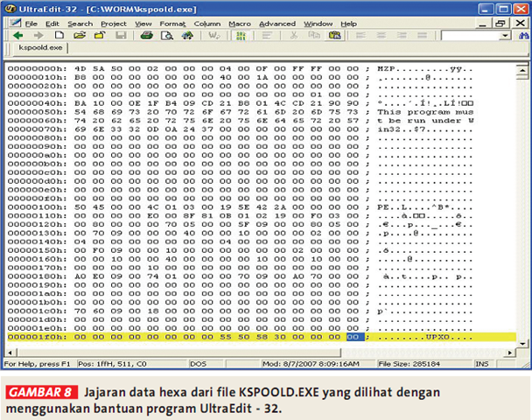
Task: Click offset label 00000000h
Action: pos(37,69)
